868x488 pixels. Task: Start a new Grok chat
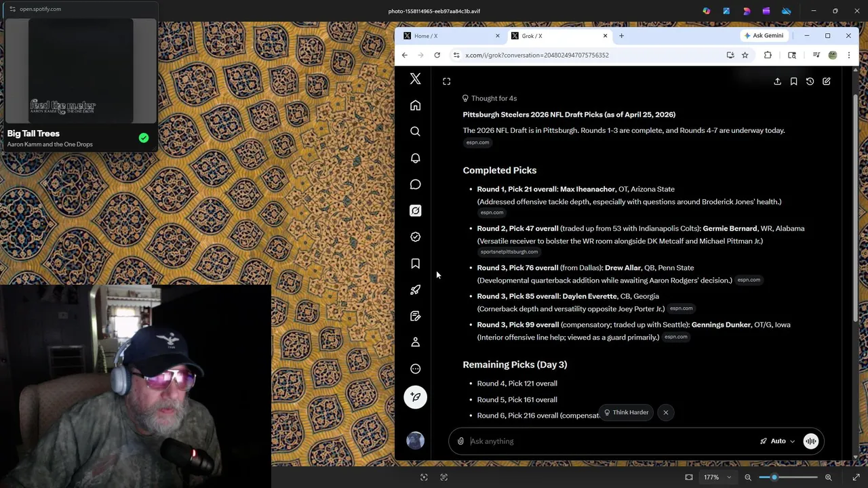point(826,81)
